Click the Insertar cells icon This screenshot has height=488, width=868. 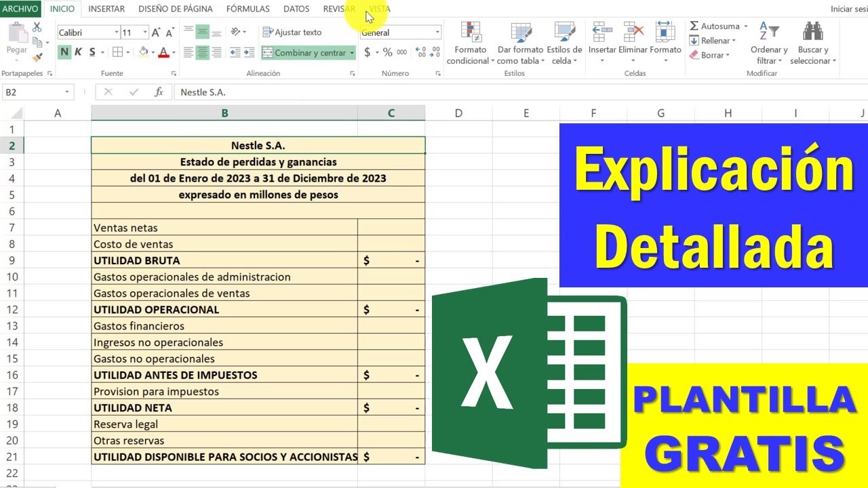pyautogui.click(x=602, y=32)
